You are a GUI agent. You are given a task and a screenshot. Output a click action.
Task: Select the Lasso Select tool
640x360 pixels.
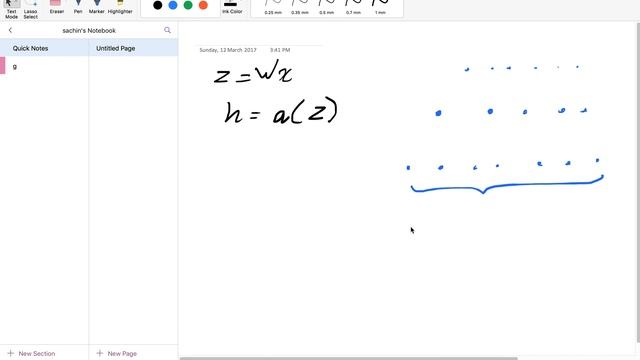[31, 9]
